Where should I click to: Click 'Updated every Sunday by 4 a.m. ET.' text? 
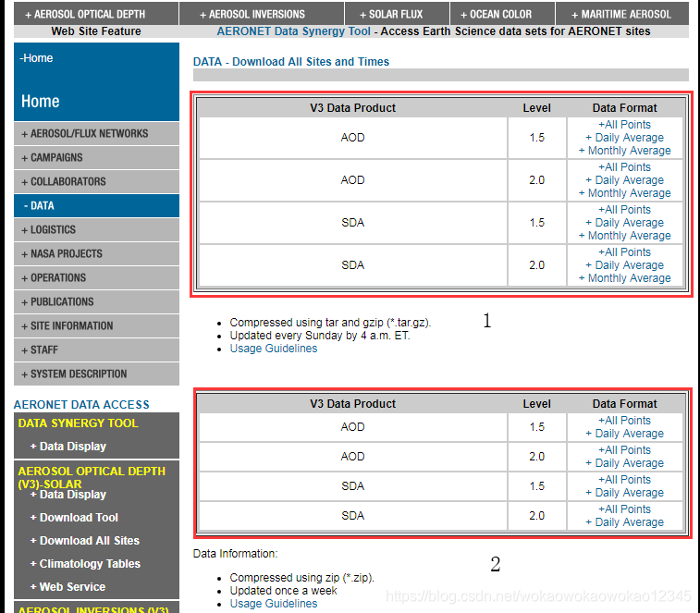pos(320,336)
